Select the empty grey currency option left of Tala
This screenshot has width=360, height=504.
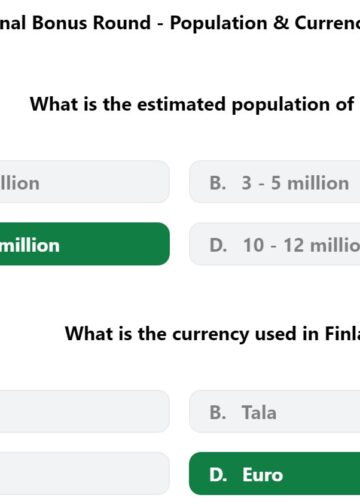point(85,412)
